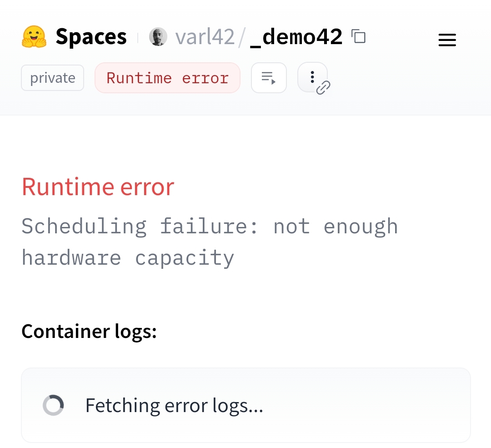
Task: Click the varl42 profile avatar
Action: [158, 37]
